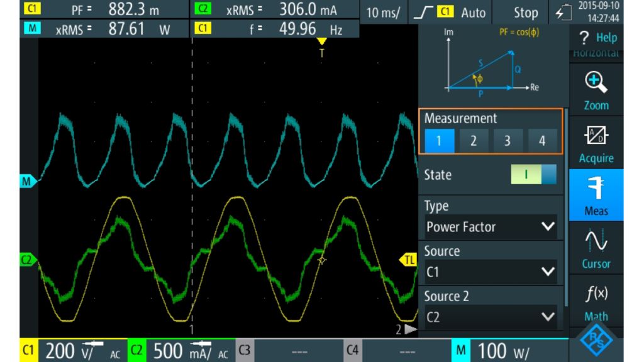The image size is (644, 362).
Task: Select the Zoom function icon
Action: pyautogui.click(x=596, y=88)
